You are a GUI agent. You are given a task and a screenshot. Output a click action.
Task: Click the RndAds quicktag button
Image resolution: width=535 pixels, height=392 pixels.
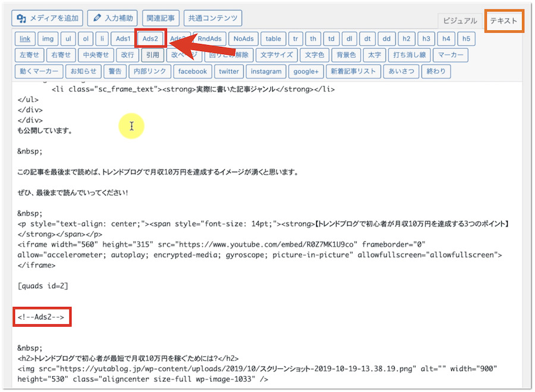pyautogui.click(x=209, y=39)
